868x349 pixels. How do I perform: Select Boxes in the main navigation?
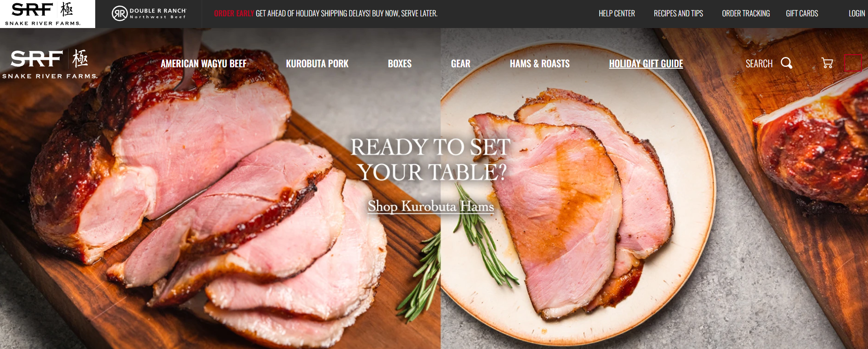pos(399,64)
